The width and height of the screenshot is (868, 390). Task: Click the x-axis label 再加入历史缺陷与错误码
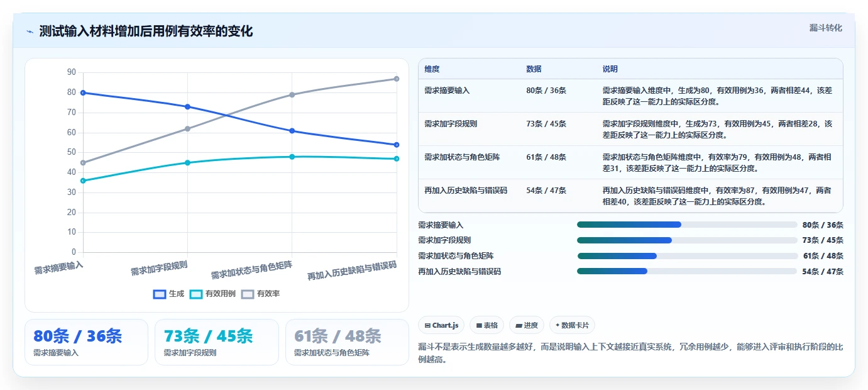(352, 270)
